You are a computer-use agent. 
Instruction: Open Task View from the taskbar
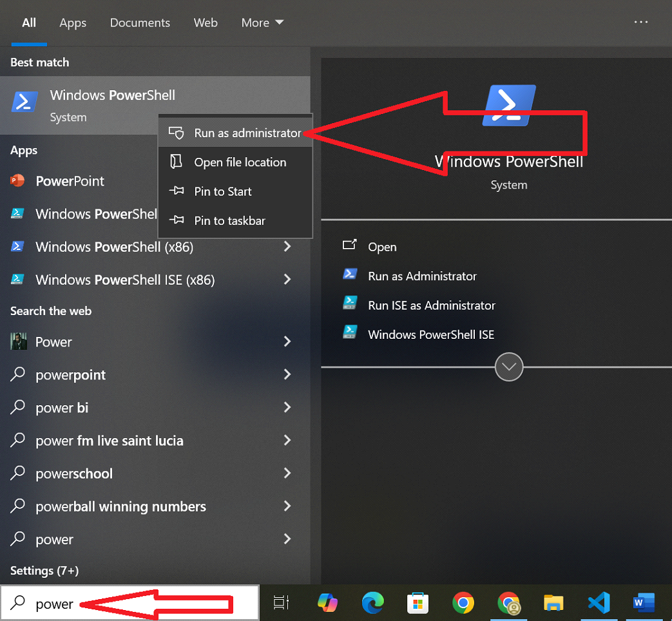(281, 602)
